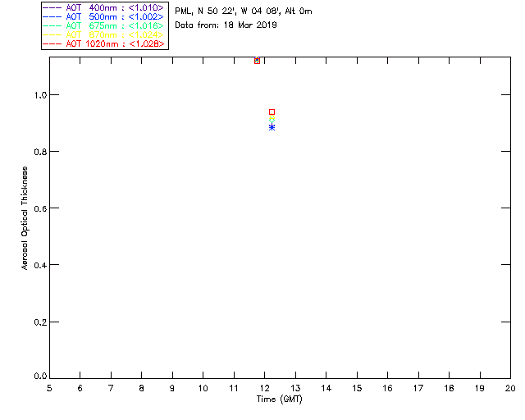Click the PML station location text
The image size is (525, 420).
tap(244, 11)
